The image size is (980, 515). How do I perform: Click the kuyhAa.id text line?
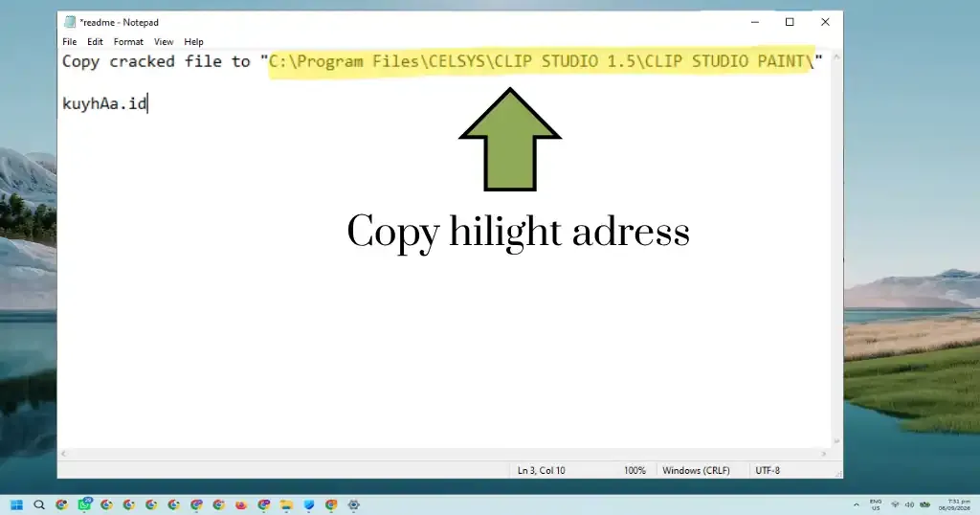point(104,103)
